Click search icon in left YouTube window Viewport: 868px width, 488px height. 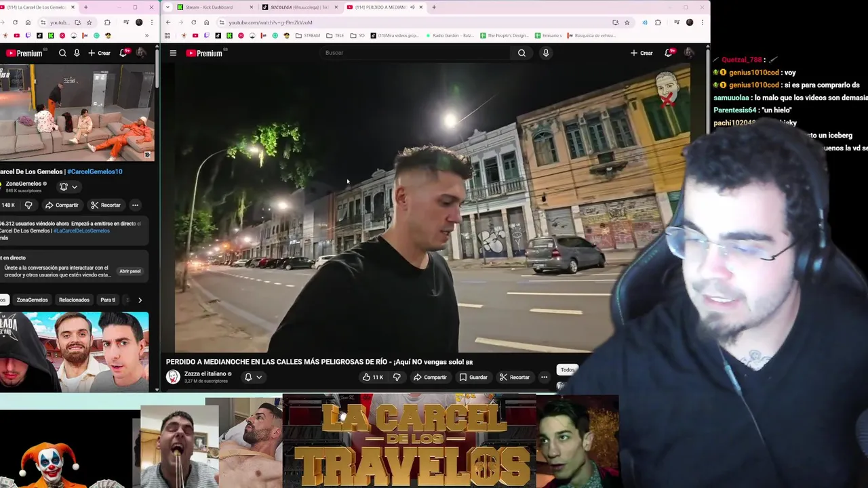pos(62,53)
